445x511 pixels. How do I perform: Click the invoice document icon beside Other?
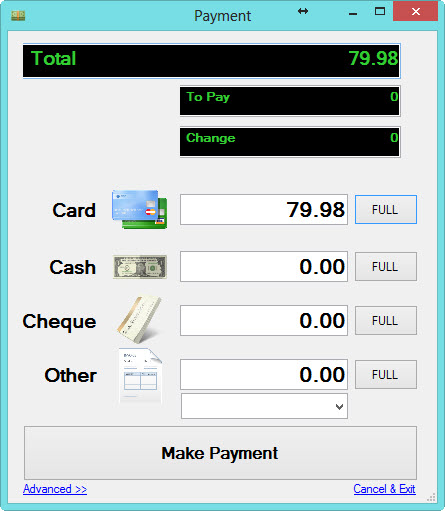140,376
